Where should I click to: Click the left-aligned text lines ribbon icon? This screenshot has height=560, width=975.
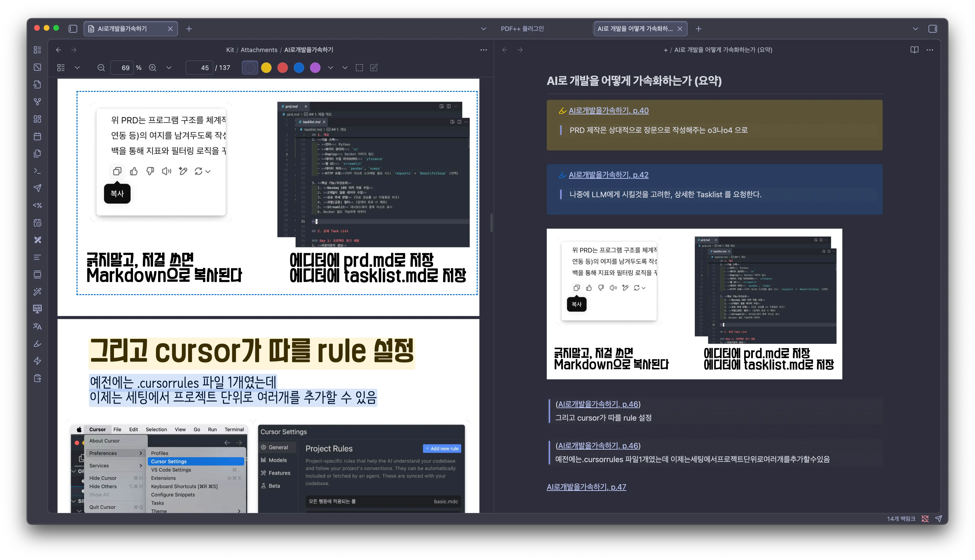point(37,257)
